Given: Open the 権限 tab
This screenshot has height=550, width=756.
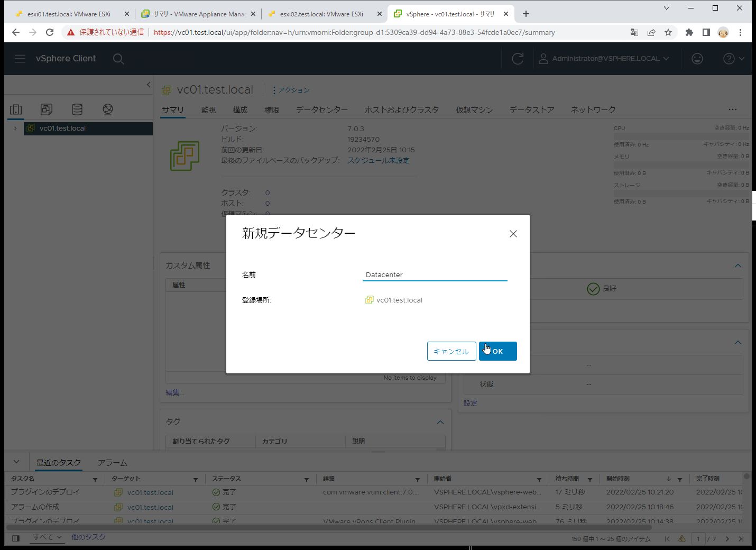Looking at the screenshot, I should click(x=272, y=109).
